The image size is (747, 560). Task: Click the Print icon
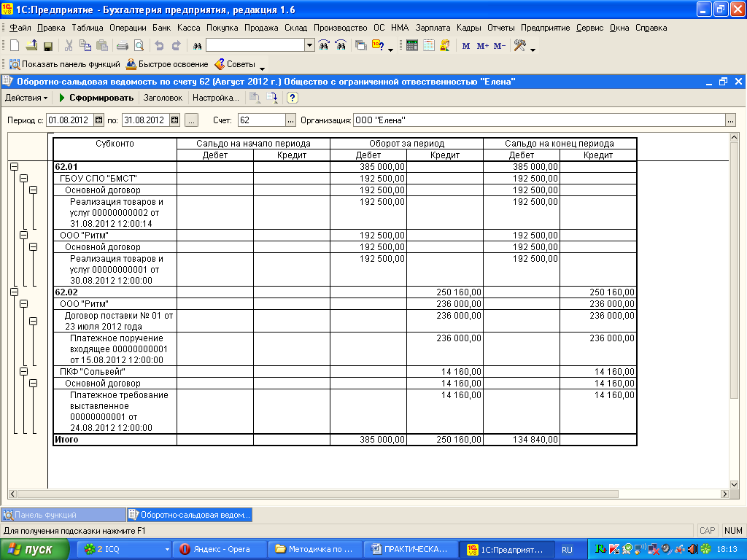[x=123, y=46]
